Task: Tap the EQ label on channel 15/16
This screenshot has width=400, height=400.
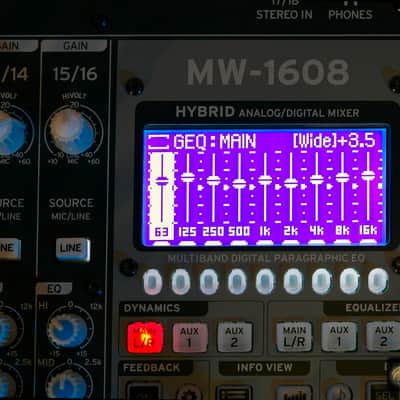Action: point(54,288)
